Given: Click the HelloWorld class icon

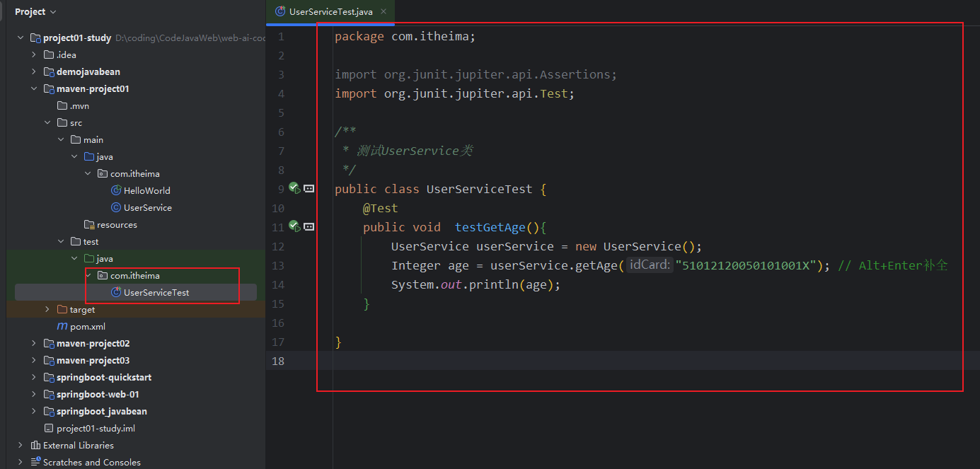Looking at the screenshot, I should pos(116,190).
